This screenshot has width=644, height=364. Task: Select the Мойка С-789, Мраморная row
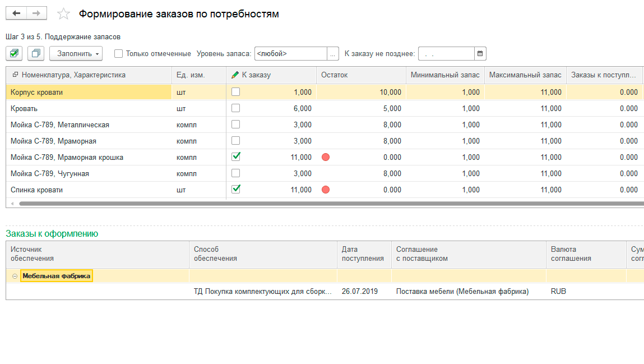tap(53, 141)
